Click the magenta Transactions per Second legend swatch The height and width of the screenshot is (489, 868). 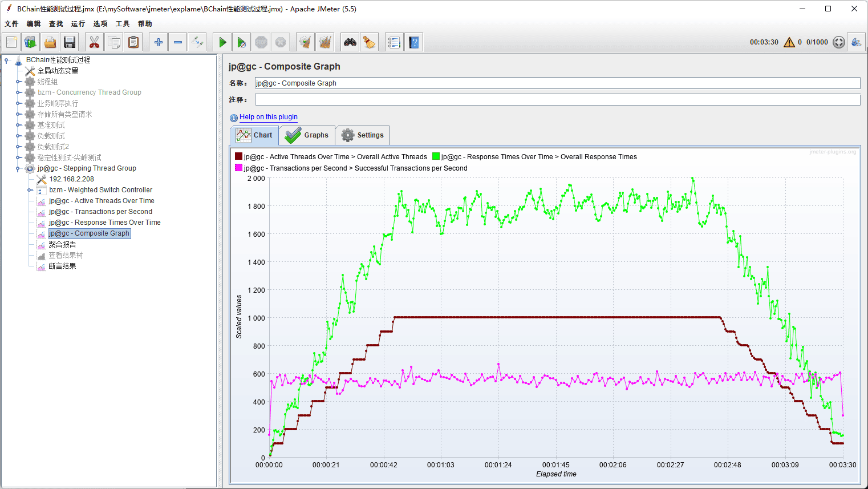coord(238,168)
